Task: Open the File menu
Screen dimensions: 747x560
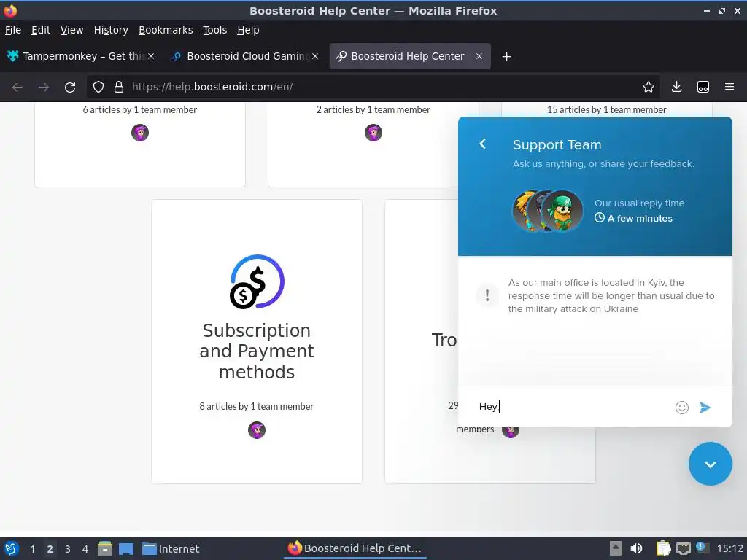Action: click(x=13, y=30)
